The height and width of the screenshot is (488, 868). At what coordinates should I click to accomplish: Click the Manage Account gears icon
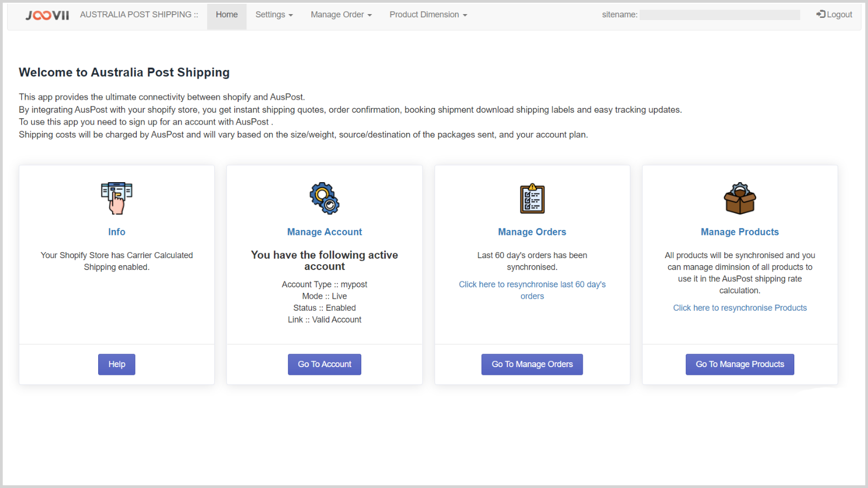point(324,198)
